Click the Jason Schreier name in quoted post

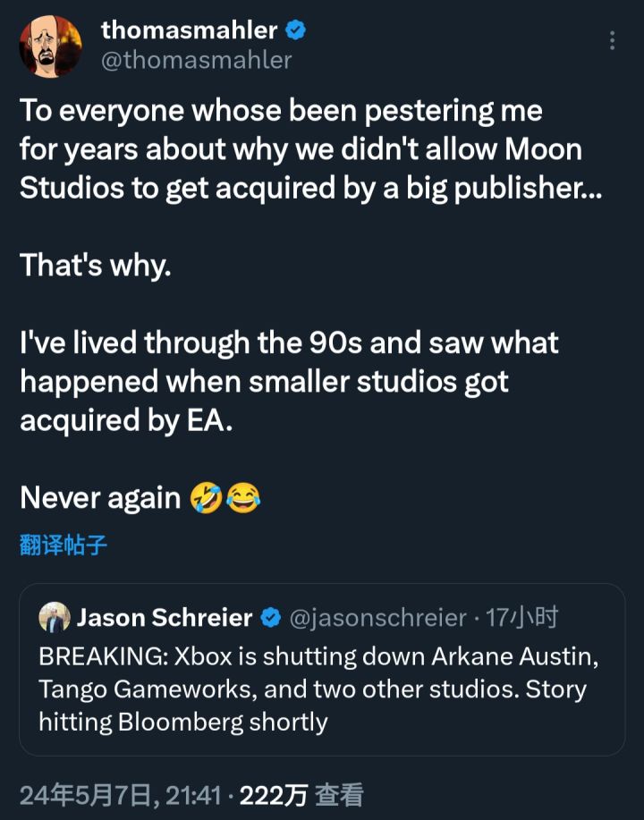click(165, 617)
